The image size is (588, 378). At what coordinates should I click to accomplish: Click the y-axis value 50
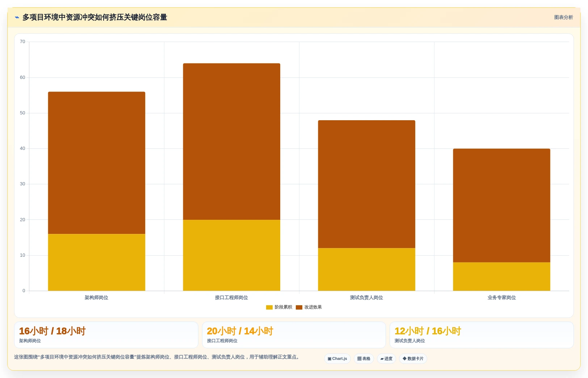coord(22,113)
